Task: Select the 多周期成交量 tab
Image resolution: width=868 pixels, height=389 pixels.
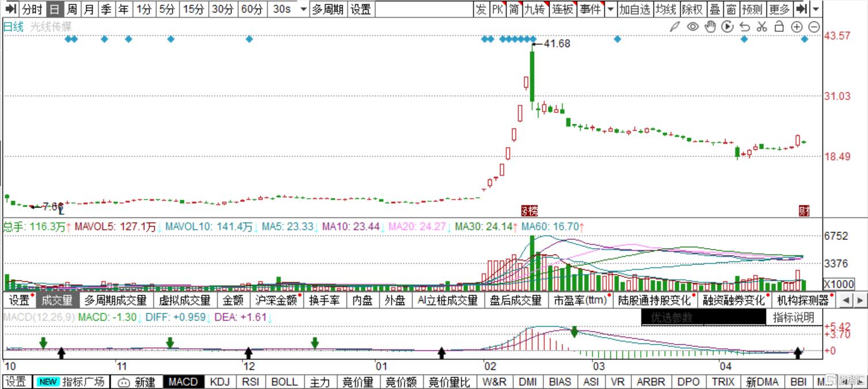Action: pos(116,300)
